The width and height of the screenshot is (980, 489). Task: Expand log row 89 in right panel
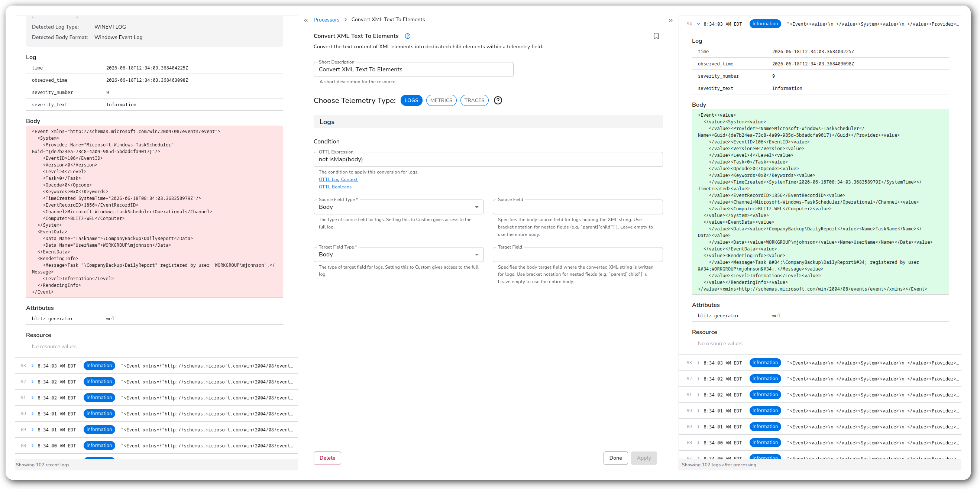click(698, 427)
